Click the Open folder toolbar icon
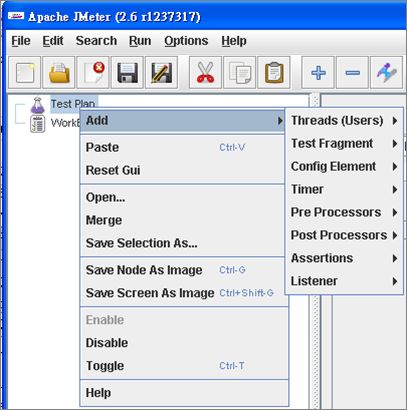The image size is (407, 410). pos(59,72)
